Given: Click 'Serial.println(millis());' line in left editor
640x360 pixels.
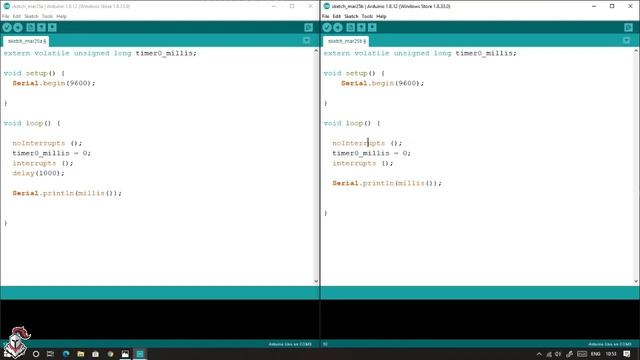Looking at the screenshot, I should (x=67, y=193).
